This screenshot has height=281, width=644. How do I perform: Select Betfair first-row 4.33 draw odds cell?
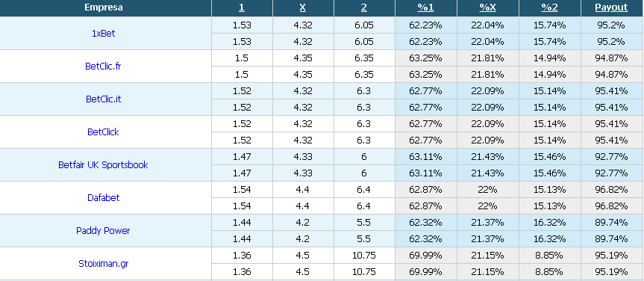(303, 157)
